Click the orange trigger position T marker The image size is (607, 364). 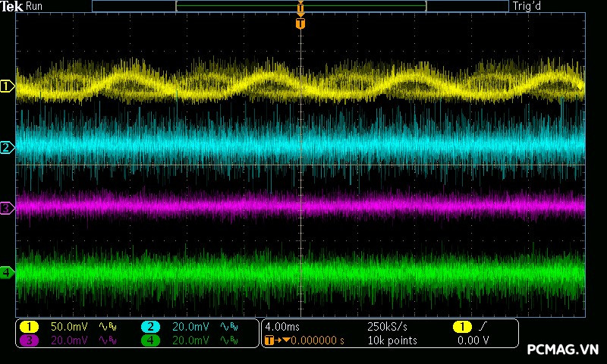pyautogui.click(x=300, y=24)
